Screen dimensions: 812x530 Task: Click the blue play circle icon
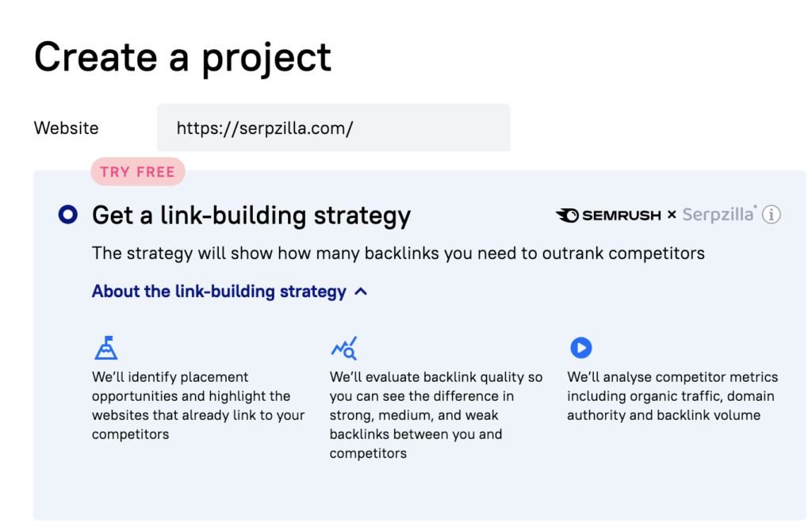(580, 348)
